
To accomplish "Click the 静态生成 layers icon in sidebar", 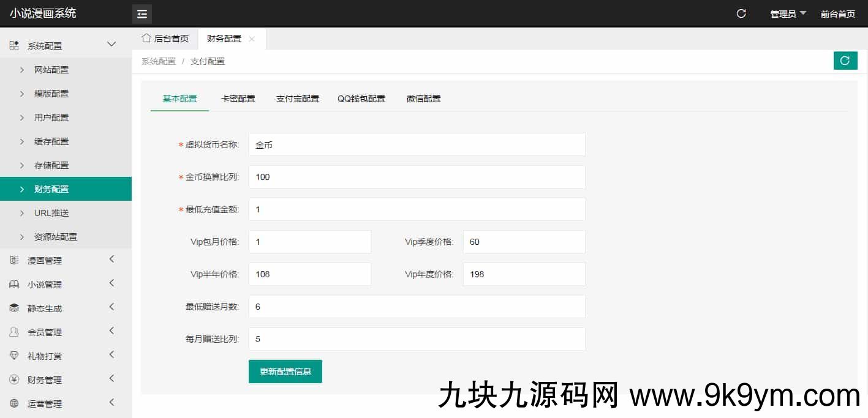I will (x=14, y=308).
